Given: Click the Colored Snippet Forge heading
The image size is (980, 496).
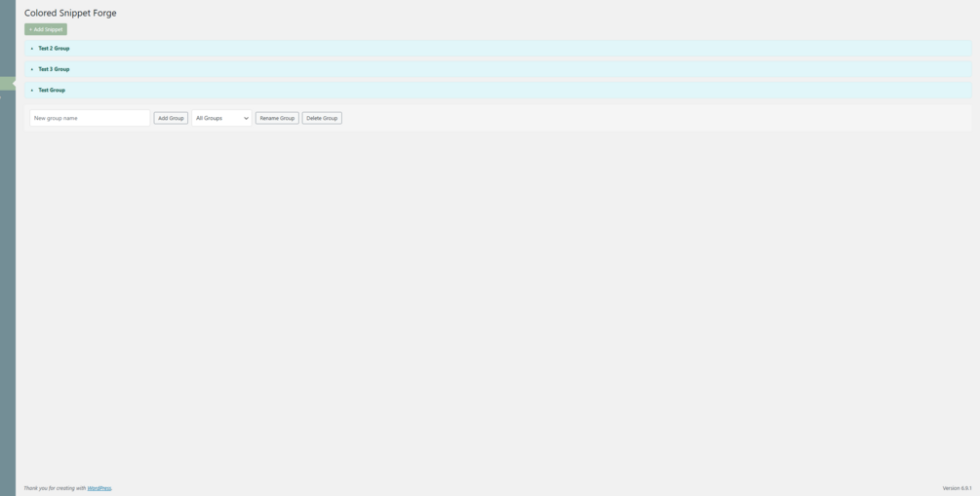Looking at the screenshot, I should coord(70,13).
